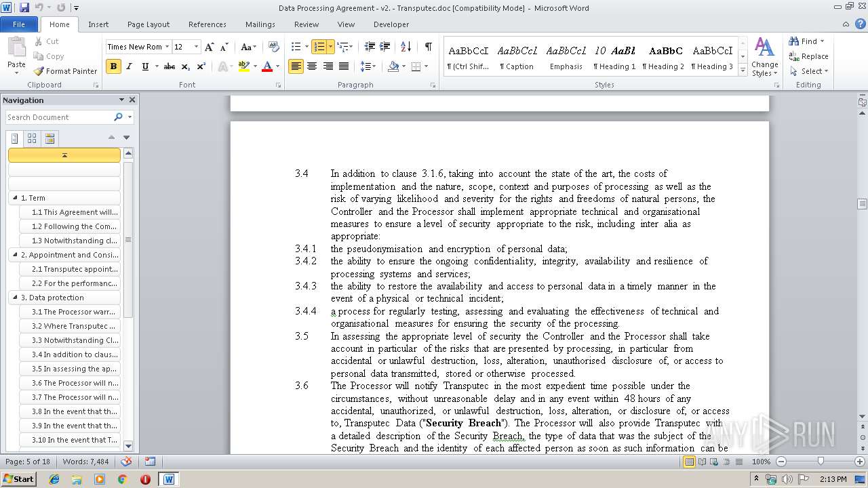
Task: Toggle Superscript formatting
Action: (x=201, y=66)
